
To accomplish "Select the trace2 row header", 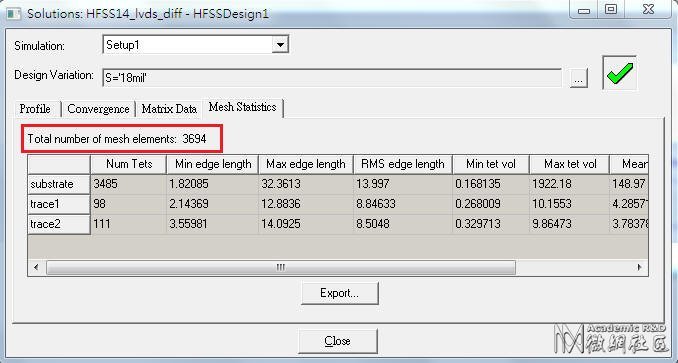I will click(59, 224).
